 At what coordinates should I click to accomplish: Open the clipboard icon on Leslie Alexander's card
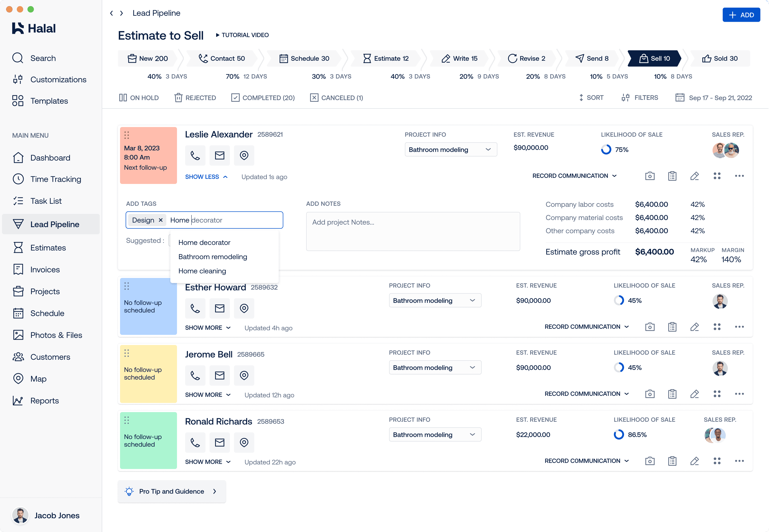coord(672,176)
